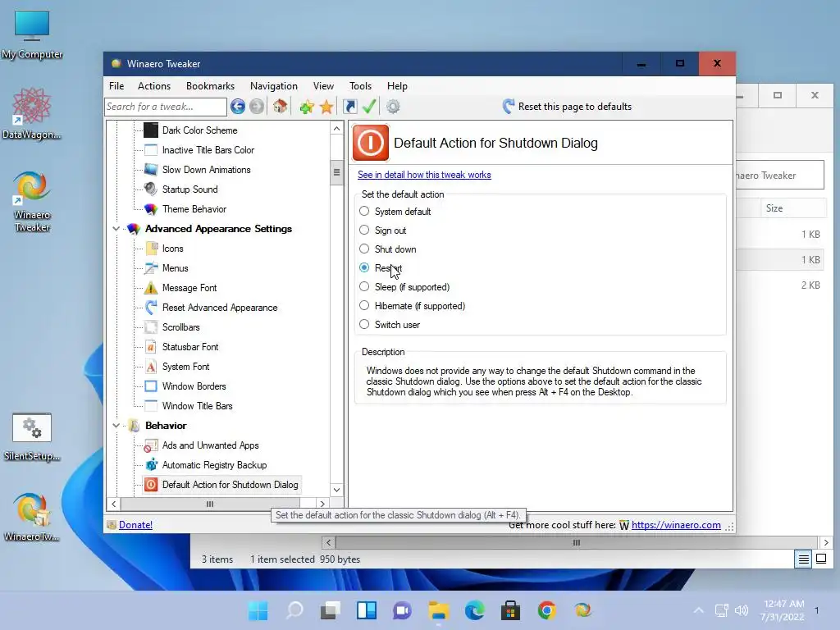Screen dimensions: 840x630
Task: Click Size column header in Explorer window
Action: [793, 208]
